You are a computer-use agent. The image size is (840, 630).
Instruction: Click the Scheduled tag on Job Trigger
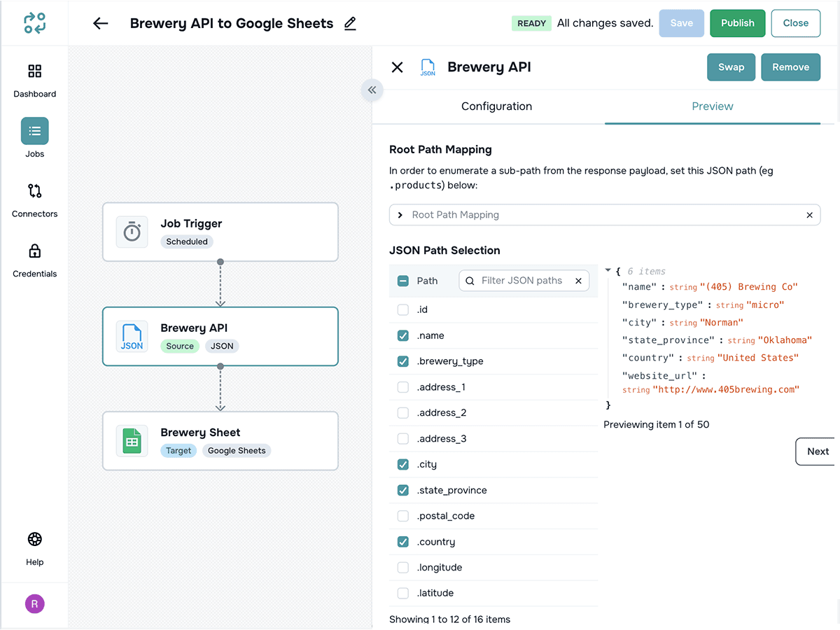tap(187, 241)
